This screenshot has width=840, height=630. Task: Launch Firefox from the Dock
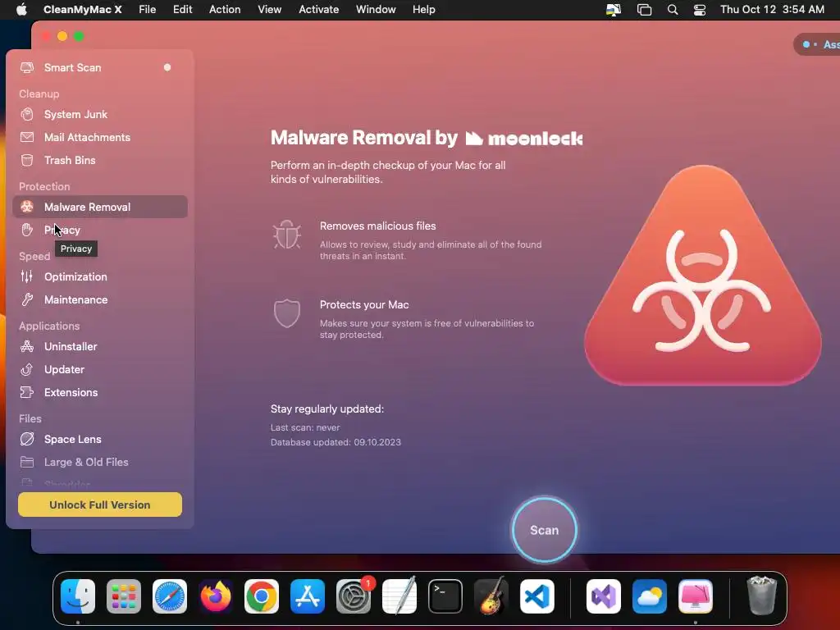click(216, 596)
